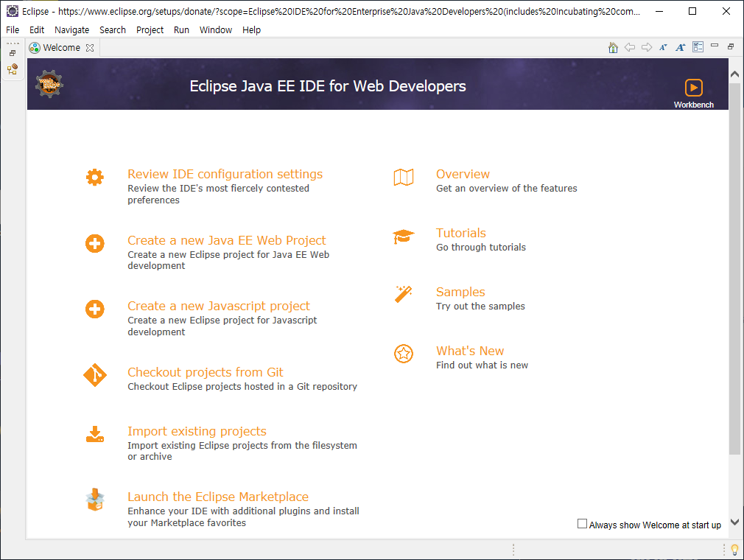This screenshot has height=560, width=744.
Task: Click the gear icon for IDE configuration
Action: coord(95,177)
